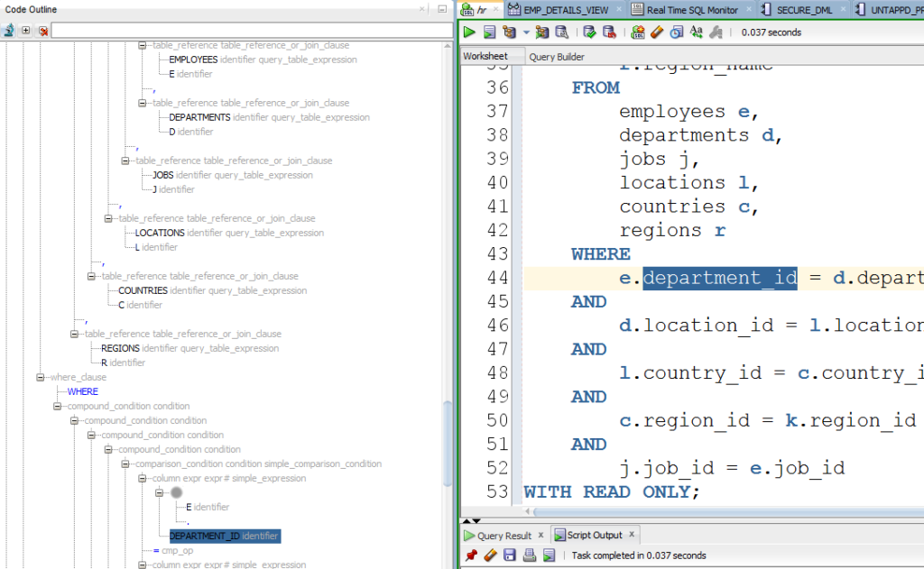Click the collapse-up arrow above result tabs

click(x=467, y=520)
